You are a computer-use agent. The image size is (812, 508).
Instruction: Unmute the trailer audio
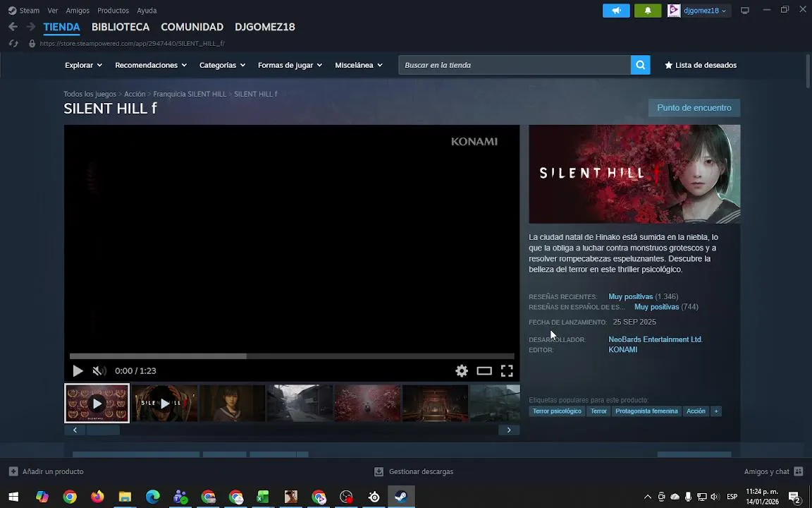(x=99, y=370)
